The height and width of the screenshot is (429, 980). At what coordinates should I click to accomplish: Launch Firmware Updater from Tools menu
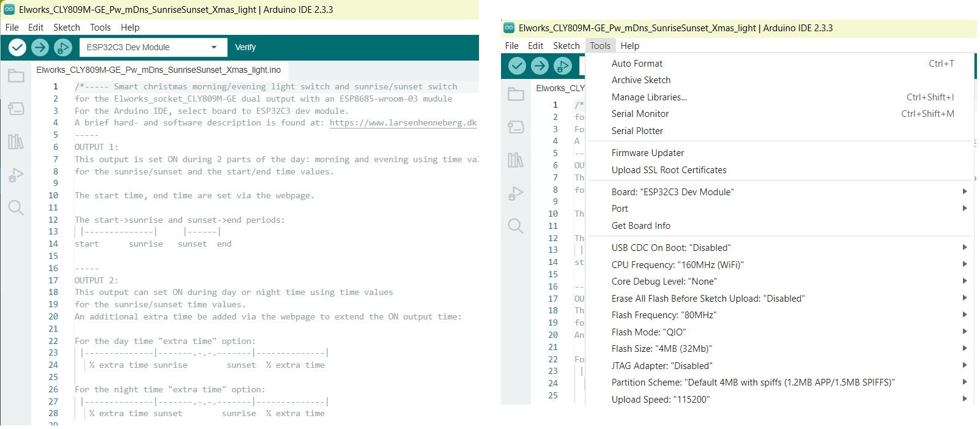click(x=779, y=153)
